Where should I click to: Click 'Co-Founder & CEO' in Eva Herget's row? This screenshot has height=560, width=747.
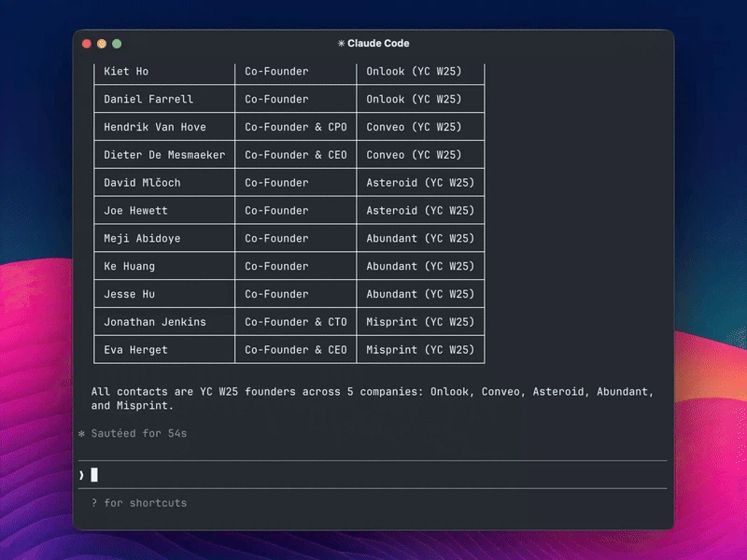point(296,350)
